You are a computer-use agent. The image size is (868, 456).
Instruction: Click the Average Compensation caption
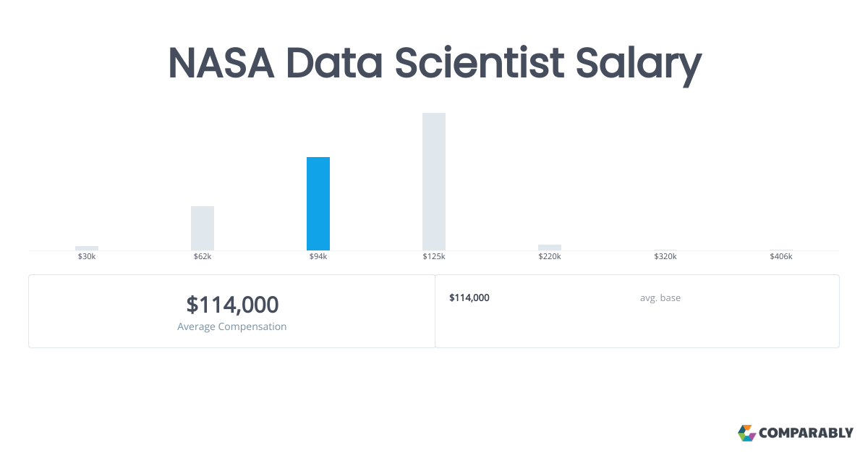[232, 326]
